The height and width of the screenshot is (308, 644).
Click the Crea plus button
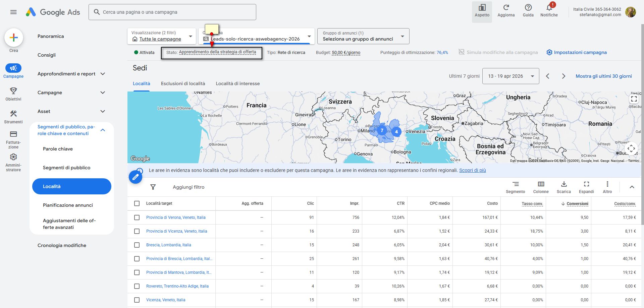[14, 38]
